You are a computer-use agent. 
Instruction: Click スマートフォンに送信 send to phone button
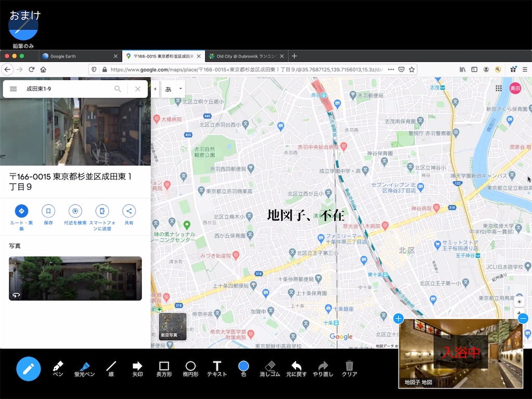pyautogui.click(x=102, y=217)
